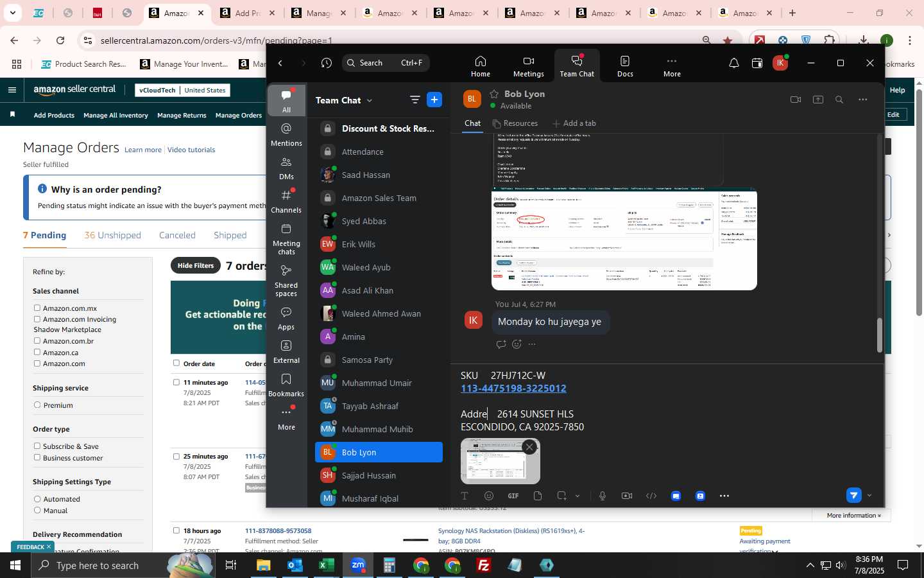This screenshot has width=924, height=578.
Task: Click Zoom Search box
Action: coord(386,63)
